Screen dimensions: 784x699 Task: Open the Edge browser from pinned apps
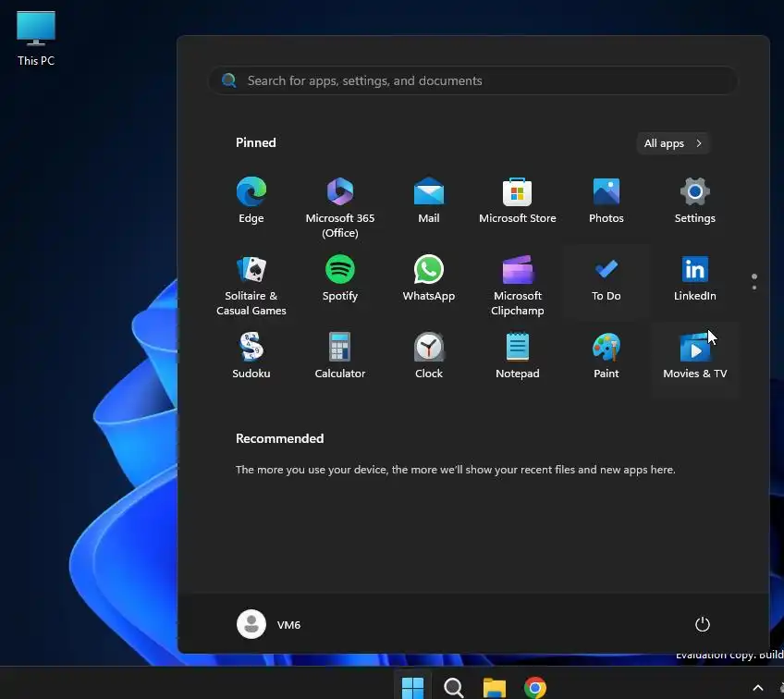pos(251,201)
